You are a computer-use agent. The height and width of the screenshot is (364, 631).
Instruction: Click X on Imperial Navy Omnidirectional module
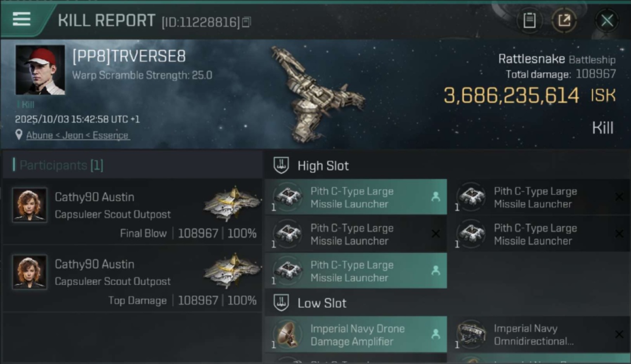click(619, 334)
